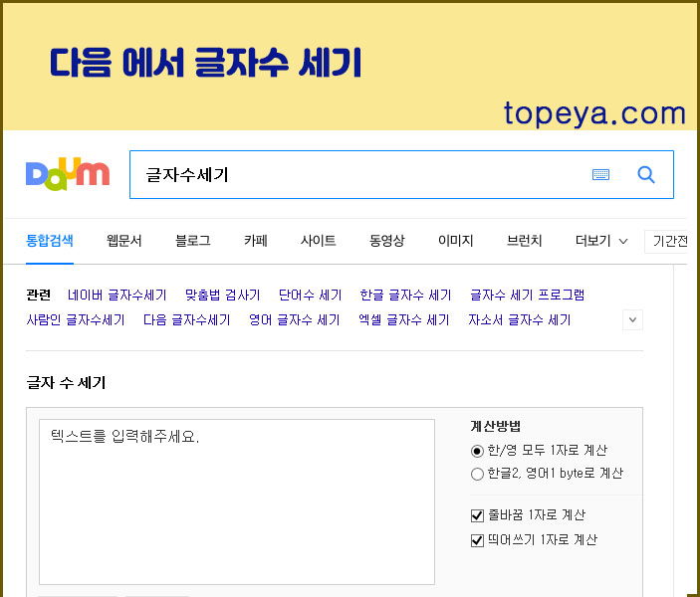Open related search 영어 글자수 세기
Image resolution: width=700 pixels, height=597 pixels.
pyautogui.click(x=294, y=320)
